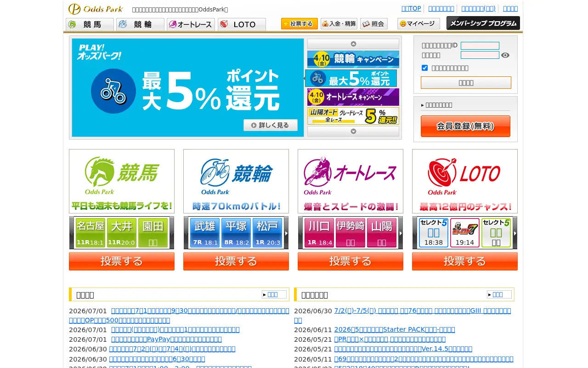588x368 pixels.
Task: Click the 会員登録(無料) orange button
Action: 465,126
